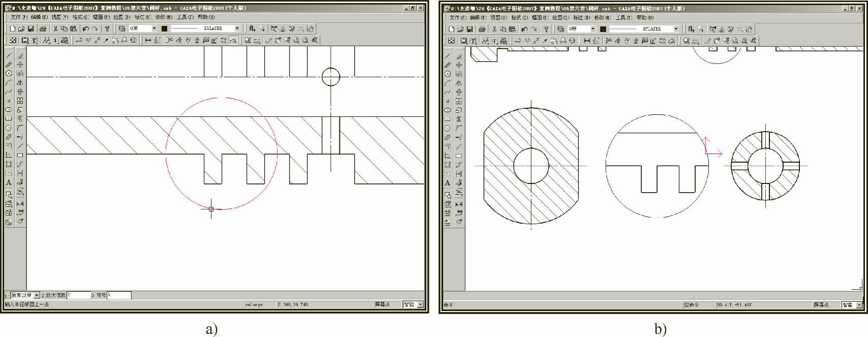Screen dimensions: 868x337
Task: Click Undo arrow in left window
Action: (85, 28)
